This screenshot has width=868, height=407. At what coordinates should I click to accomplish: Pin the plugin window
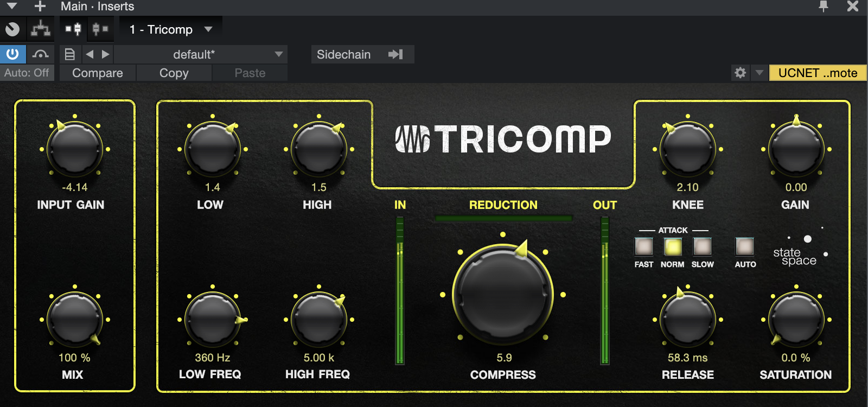click(x=824, y=7)
